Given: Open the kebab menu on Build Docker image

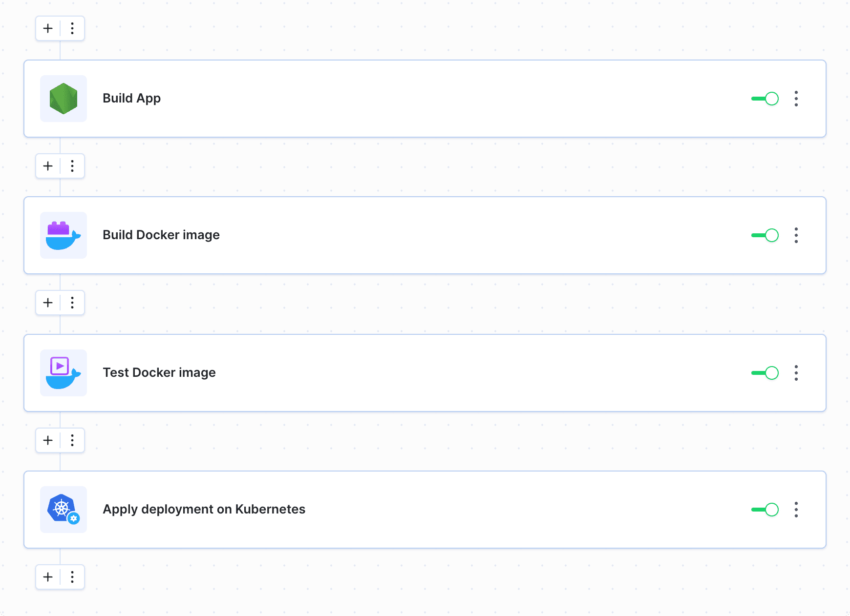Looking at the screenshot, I should pos(796,235).
